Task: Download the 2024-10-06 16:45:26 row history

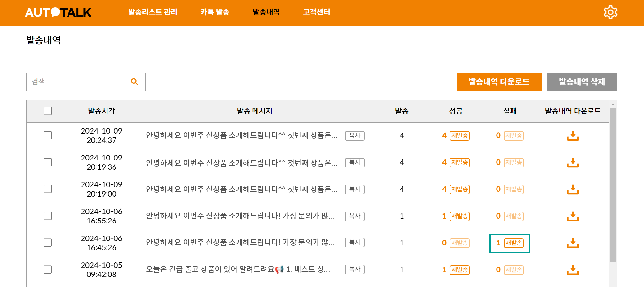Action: pos(573,243)
